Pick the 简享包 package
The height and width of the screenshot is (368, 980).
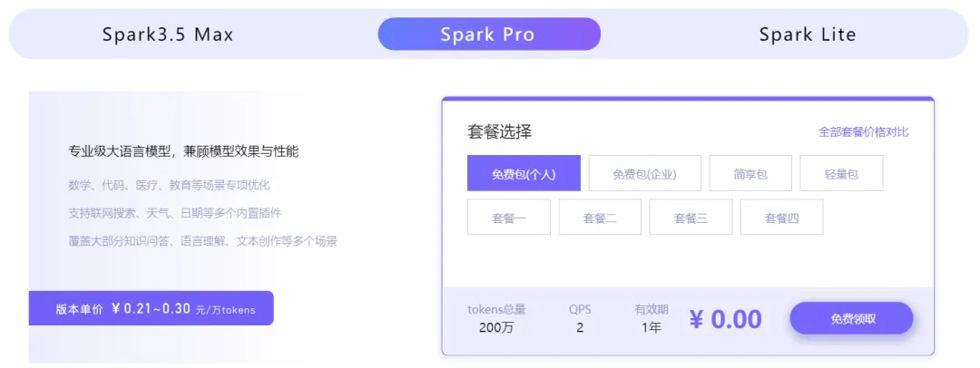coord(750,173)
